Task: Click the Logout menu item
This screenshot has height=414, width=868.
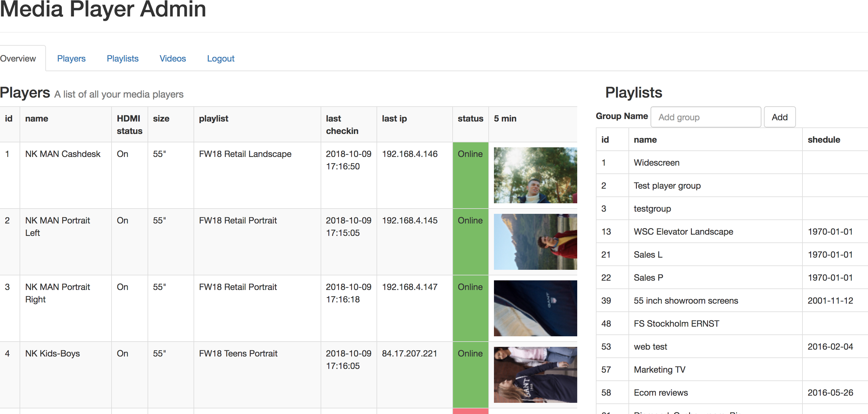Action: 221,58
